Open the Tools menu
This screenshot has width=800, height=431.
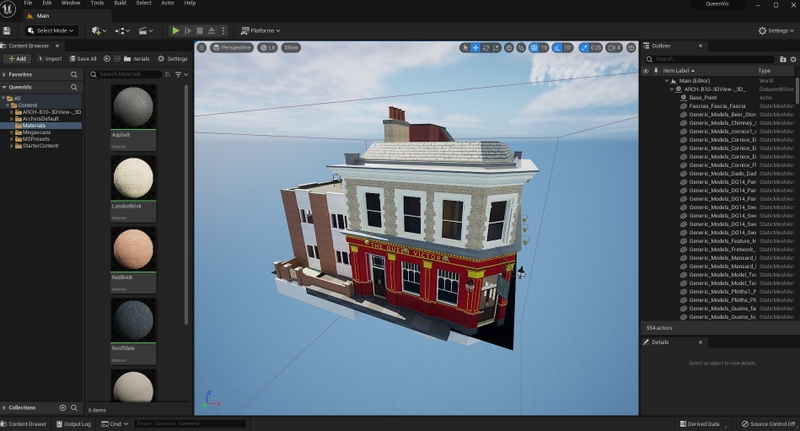pos(97,3)
